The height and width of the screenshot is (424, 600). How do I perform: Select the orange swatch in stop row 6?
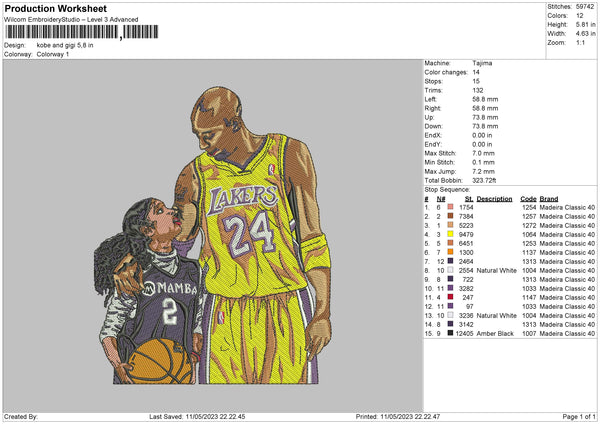click(x=450, y=252)
